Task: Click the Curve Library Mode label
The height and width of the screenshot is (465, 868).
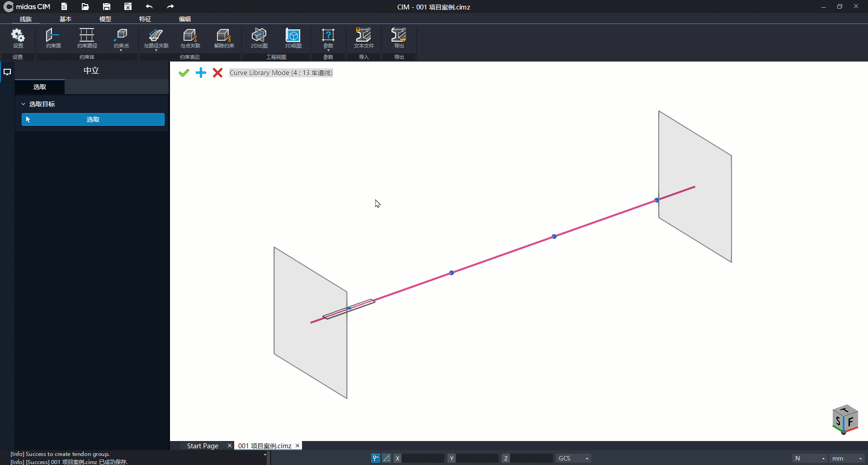Action: pyautogui.click(x=281, y=72)
